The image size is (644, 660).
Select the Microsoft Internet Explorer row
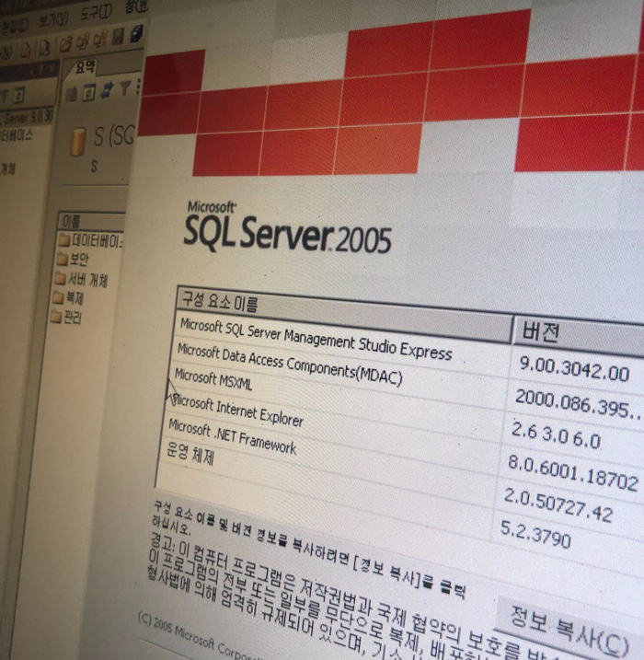pos(238,410)
